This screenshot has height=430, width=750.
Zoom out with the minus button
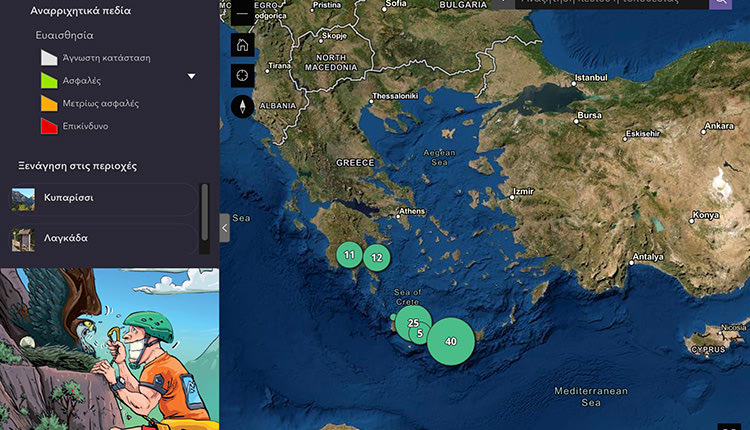243,13
